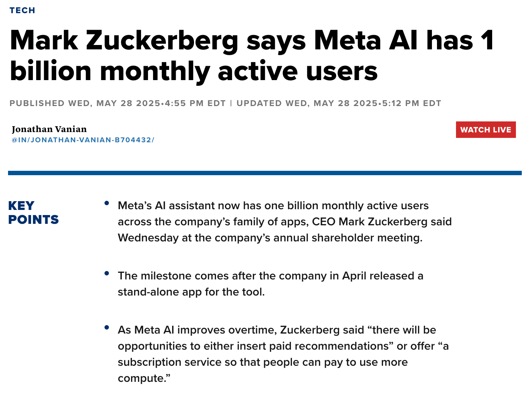Open the TECH section link

(22, 10)
